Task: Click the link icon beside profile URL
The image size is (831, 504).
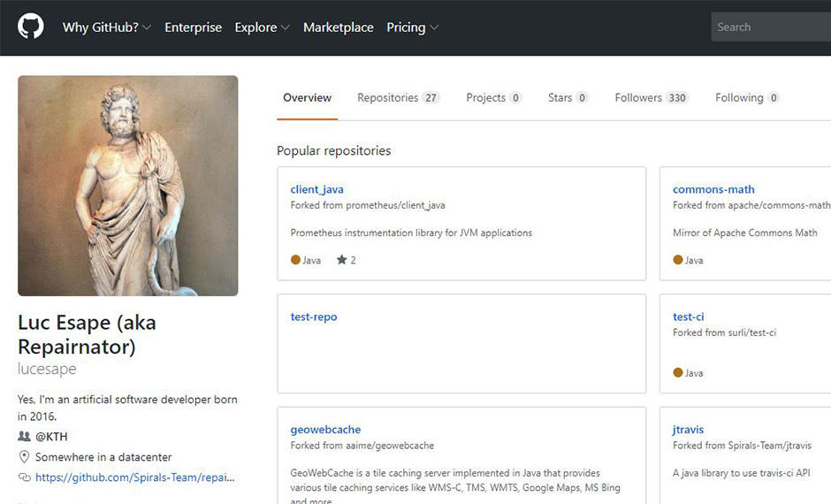Action: point(24,477)
